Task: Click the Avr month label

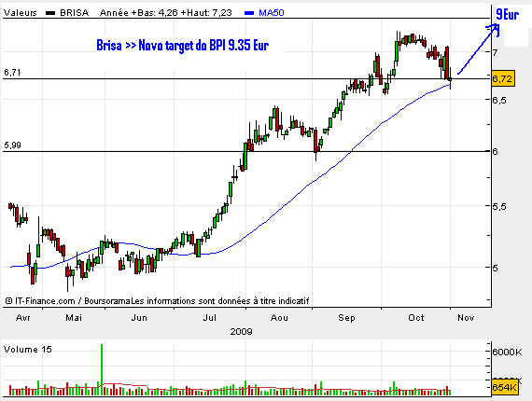Action: point(23,318)
